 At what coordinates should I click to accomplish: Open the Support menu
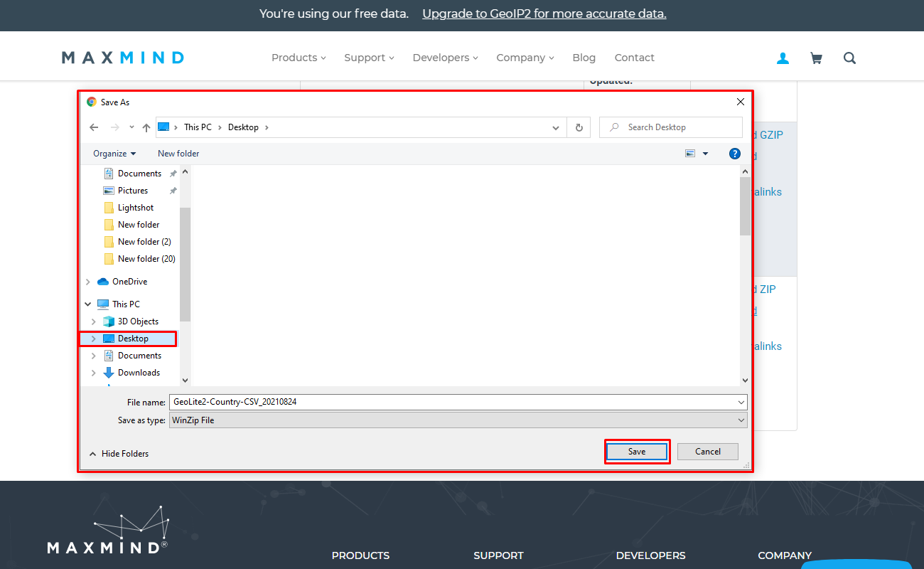click(x=369, y=58)
